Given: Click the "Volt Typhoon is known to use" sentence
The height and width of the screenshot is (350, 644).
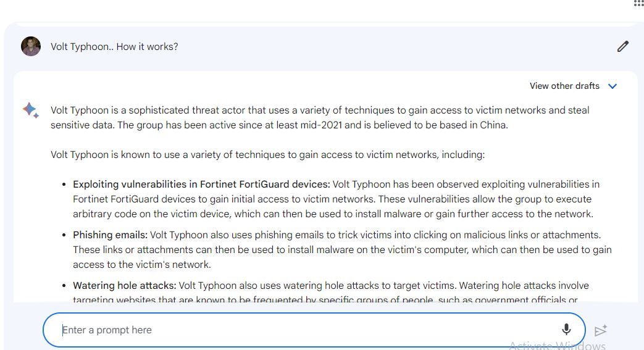Looking at the screenshot, I should click(267, 155).
